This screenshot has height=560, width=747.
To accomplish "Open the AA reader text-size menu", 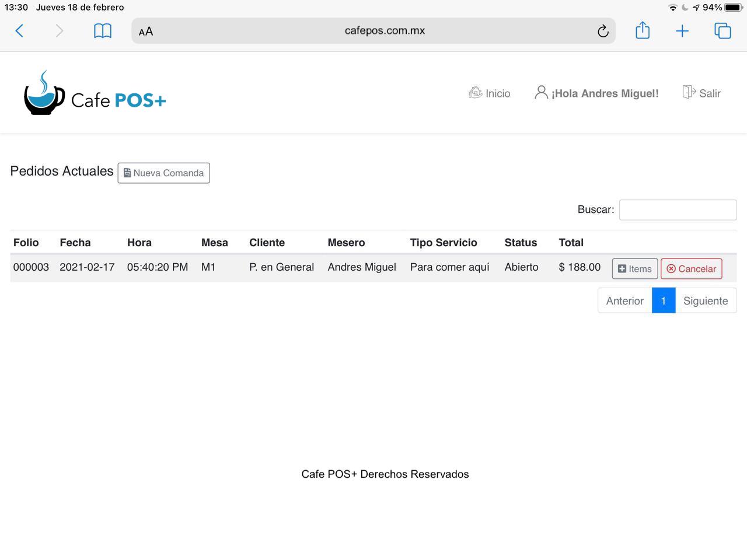I will [x=146, y=32].
